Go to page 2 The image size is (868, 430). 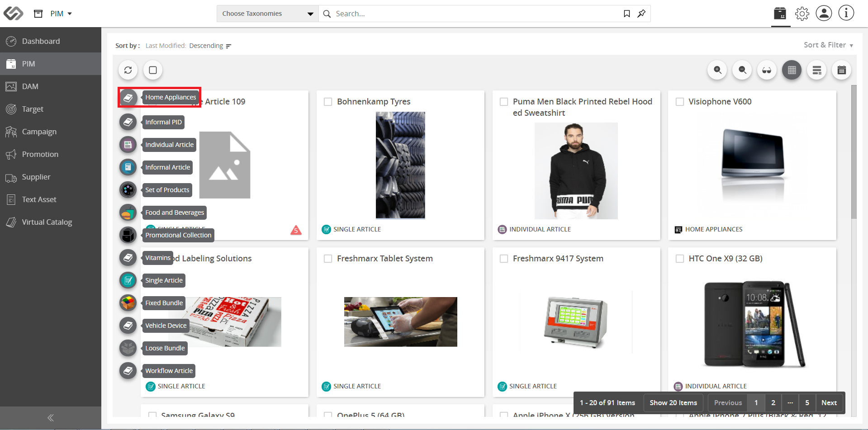[773, 403]
